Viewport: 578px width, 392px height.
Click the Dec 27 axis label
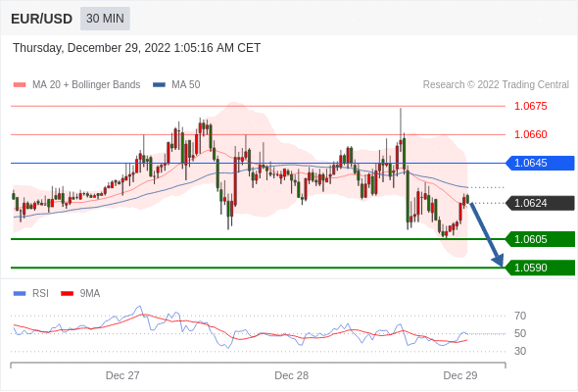coord(122,375)
